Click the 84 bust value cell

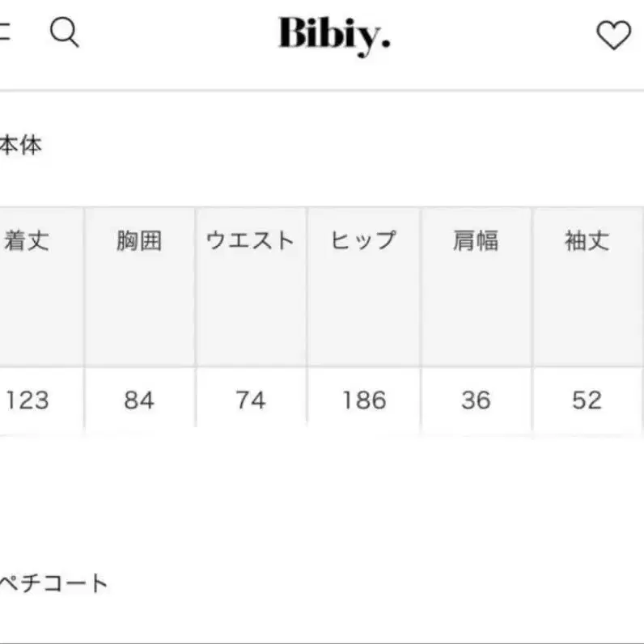[x=139, y=400]
